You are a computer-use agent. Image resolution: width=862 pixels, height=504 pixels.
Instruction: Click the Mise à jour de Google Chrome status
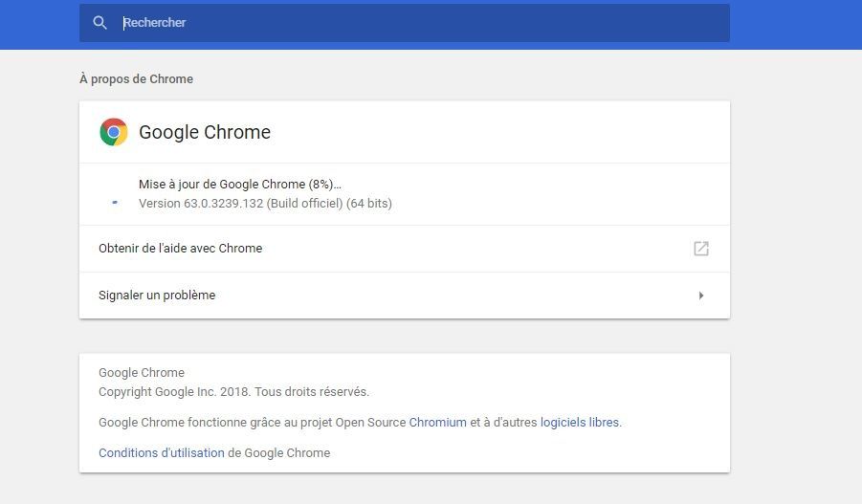[x=240, y=185]
